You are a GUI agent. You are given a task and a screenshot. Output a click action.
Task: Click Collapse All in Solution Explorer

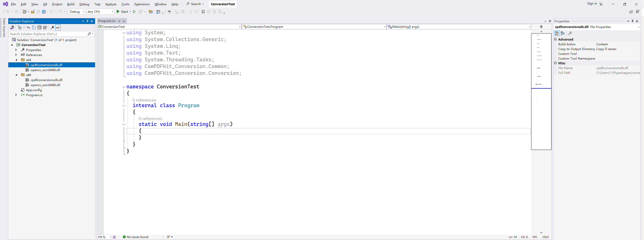[x=39, y=28]
